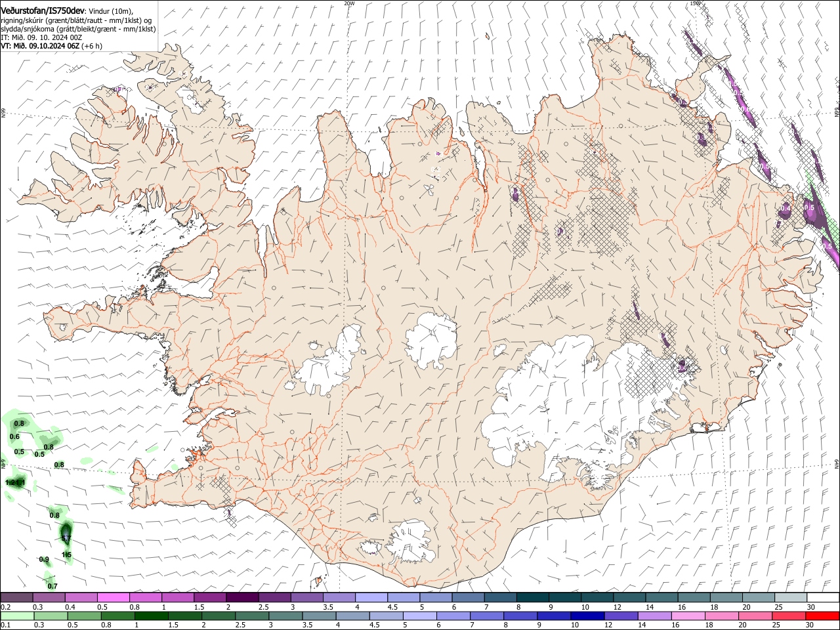This screenshot has height=630, width=840.
Task: Click the '0.4' snowfall value off the east coast
Action: pos(786,209)
